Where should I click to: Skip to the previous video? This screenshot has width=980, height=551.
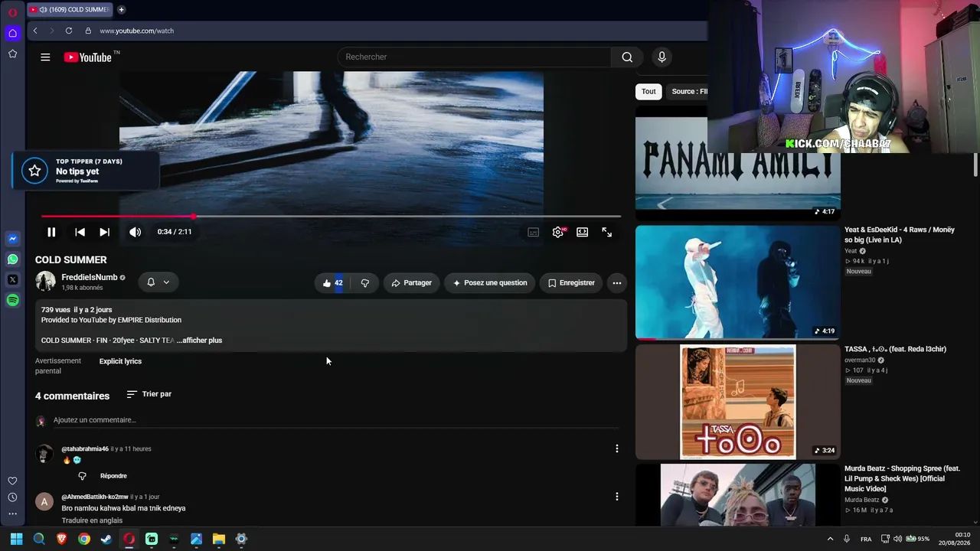(x=80, y=232)
